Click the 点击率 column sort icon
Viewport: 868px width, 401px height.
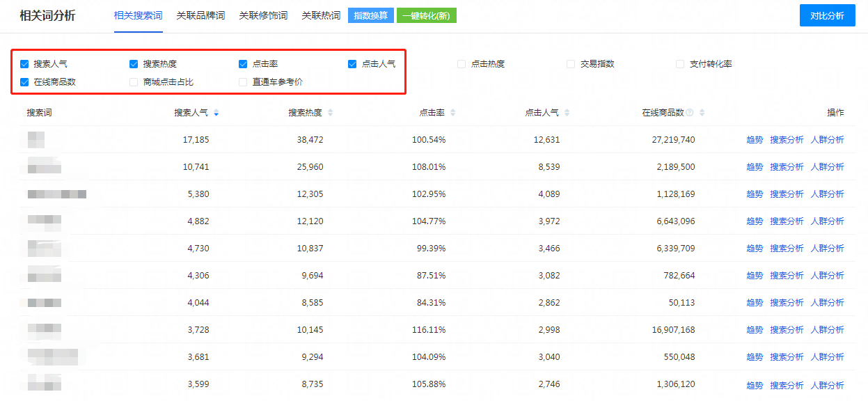(453, 113)
